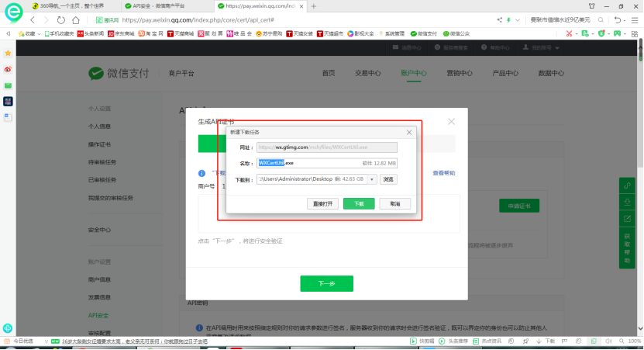
Task: Expand the download path dropdown arrow
Action: point(372,179)
